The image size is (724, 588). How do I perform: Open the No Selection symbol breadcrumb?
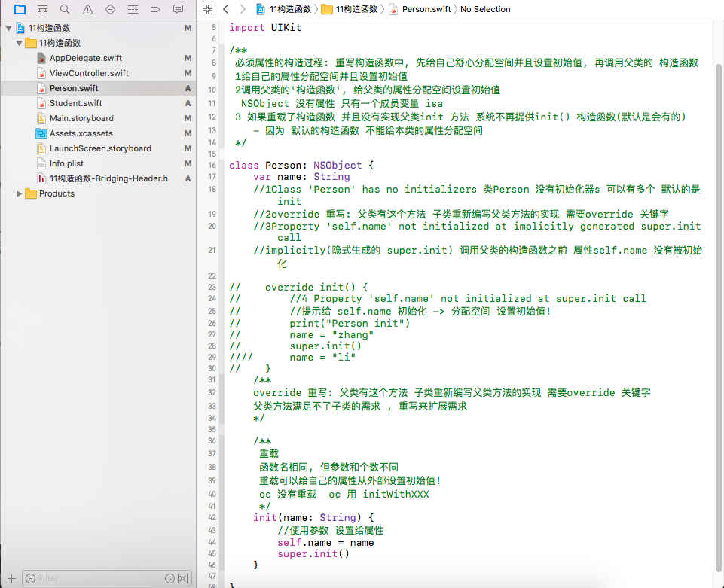pyautogui.click(x=485, y=9)
